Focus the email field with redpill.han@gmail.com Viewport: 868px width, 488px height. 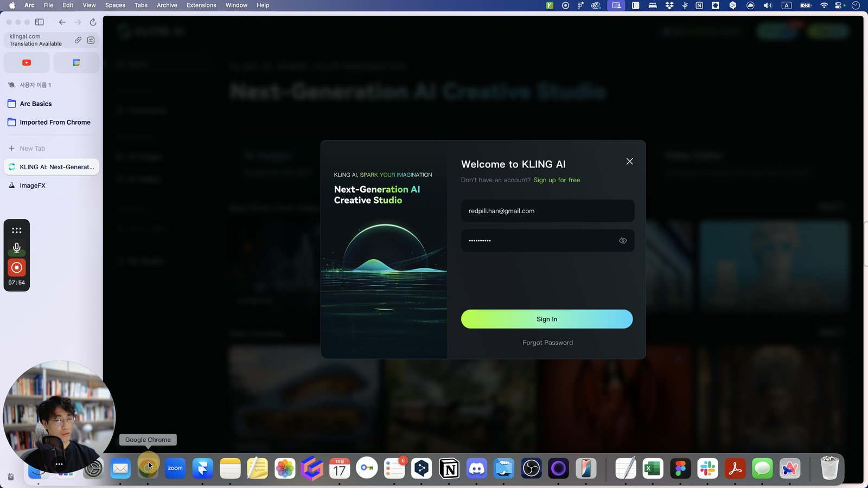tap(547, 211)
